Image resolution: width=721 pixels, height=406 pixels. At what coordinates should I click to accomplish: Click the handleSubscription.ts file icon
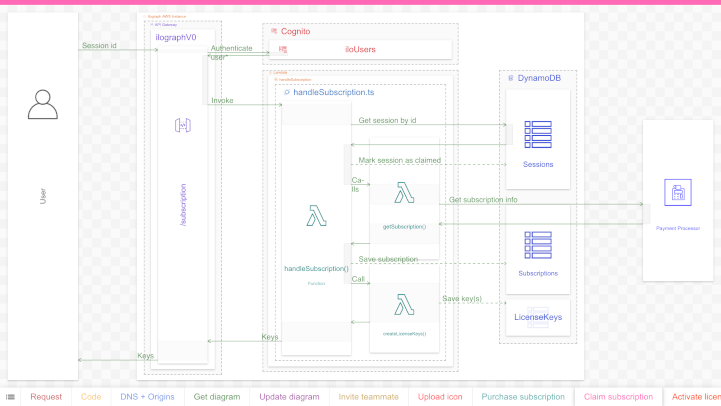pyautogui.click(x=286, y=92)
